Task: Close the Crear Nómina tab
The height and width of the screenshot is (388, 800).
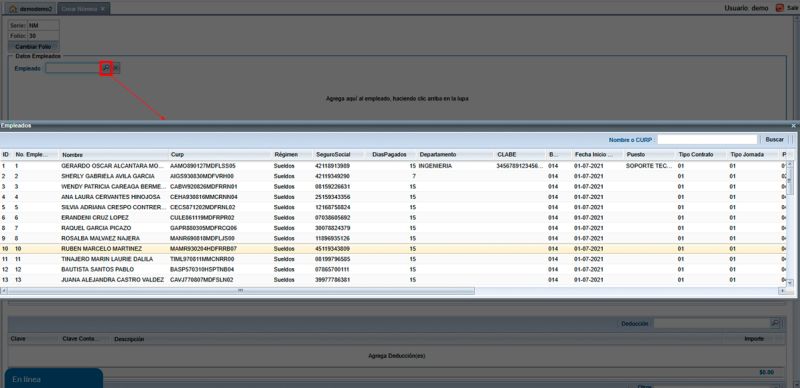Action: [103, 9]
